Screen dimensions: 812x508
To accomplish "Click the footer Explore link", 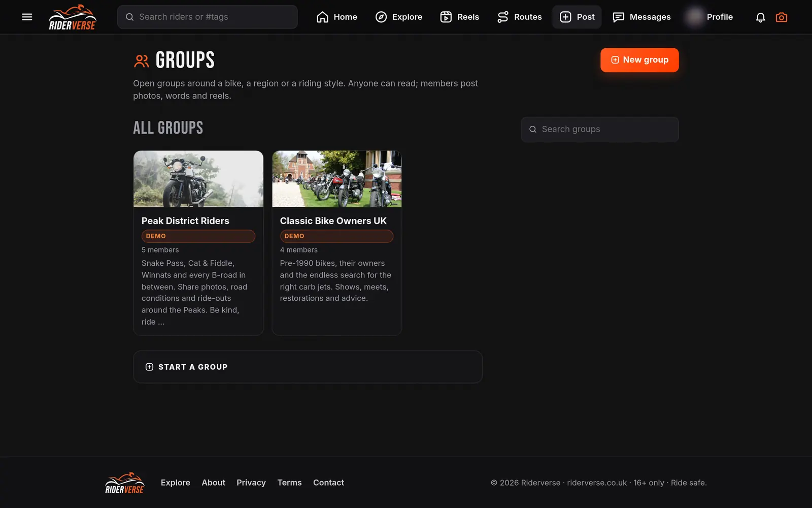I will pos(176,483).
